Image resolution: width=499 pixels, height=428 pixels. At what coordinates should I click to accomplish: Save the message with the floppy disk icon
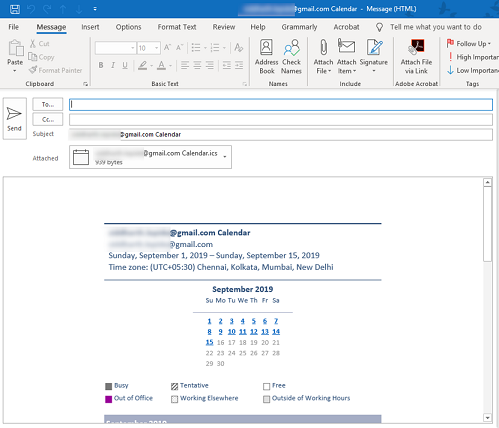click(15, 9)
